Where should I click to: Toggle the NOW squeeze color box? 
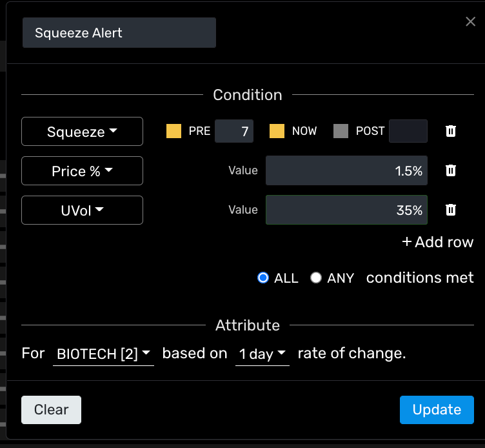point(277,131)
